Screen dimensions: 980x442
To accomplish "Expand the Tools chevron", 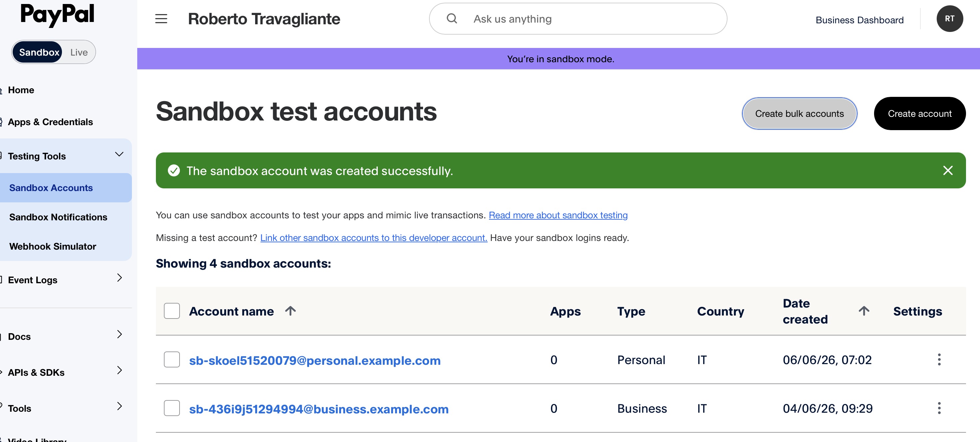I will (120, 406).
